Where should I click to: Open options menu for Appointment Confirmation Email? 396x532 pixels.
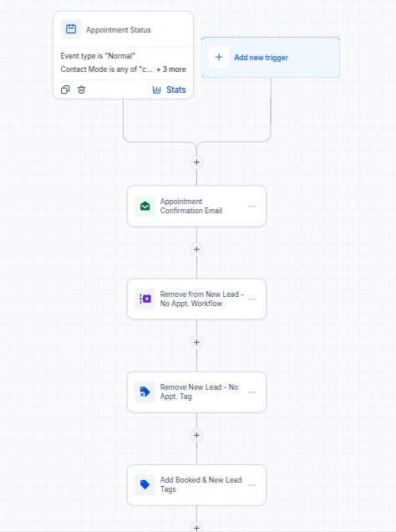click(x=251, y=207)
